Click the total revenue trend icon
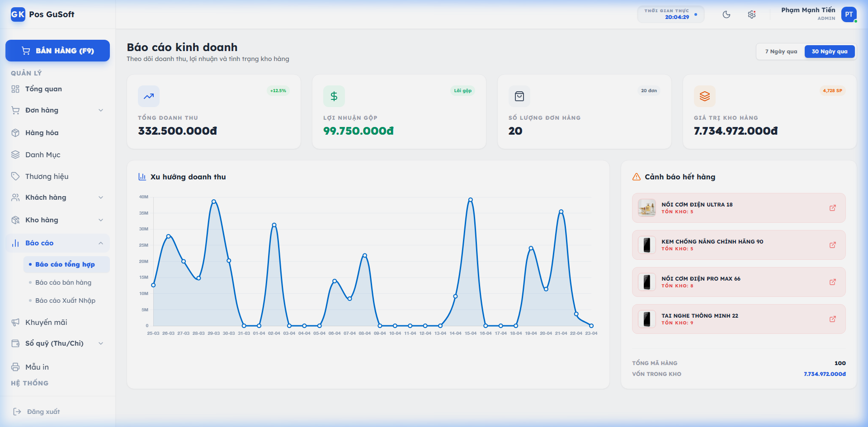Viewport: 868px width, 427px height. [149, 96]
